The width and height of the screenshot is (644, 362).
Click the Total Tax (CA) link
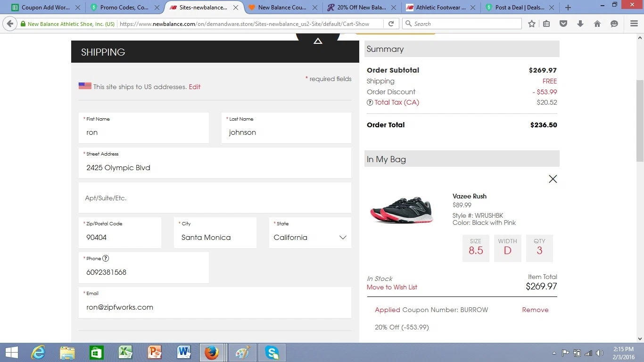pyautogui.click(x=396, y=102)
